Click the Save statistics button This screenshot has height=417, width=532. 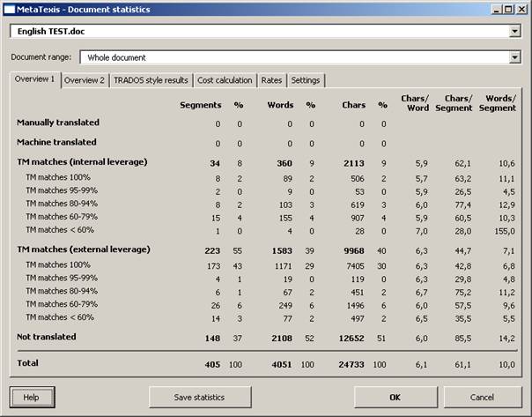click(x=199, y=397)
